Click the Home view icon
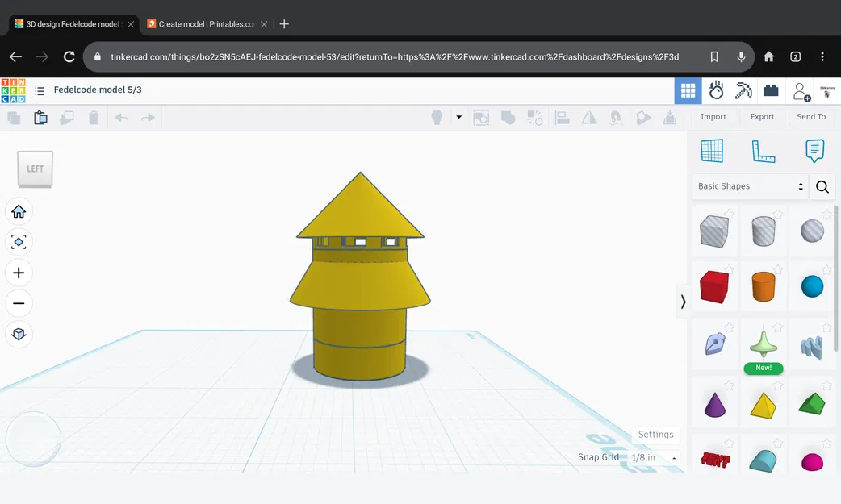 [x=19, y=211]
